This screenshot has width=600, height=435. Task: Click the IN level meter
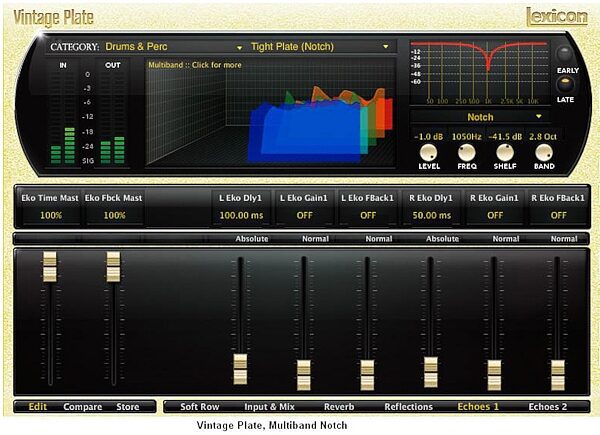(x=63, y=117)
